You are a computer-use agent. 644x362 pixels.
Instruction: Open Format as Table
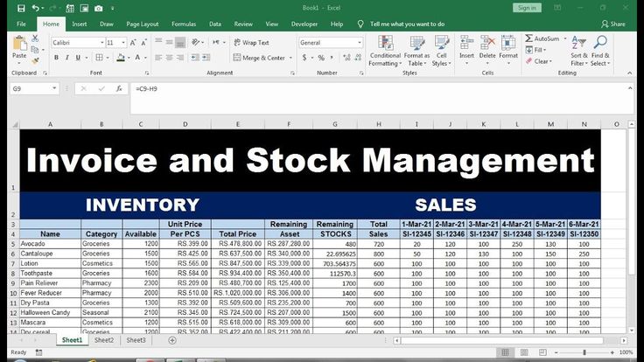(x=416, y=51)
